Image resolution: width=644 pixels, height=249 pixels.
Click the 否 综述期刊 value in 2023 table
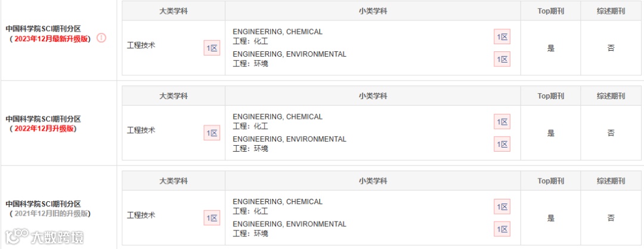(x=611, y=48)
